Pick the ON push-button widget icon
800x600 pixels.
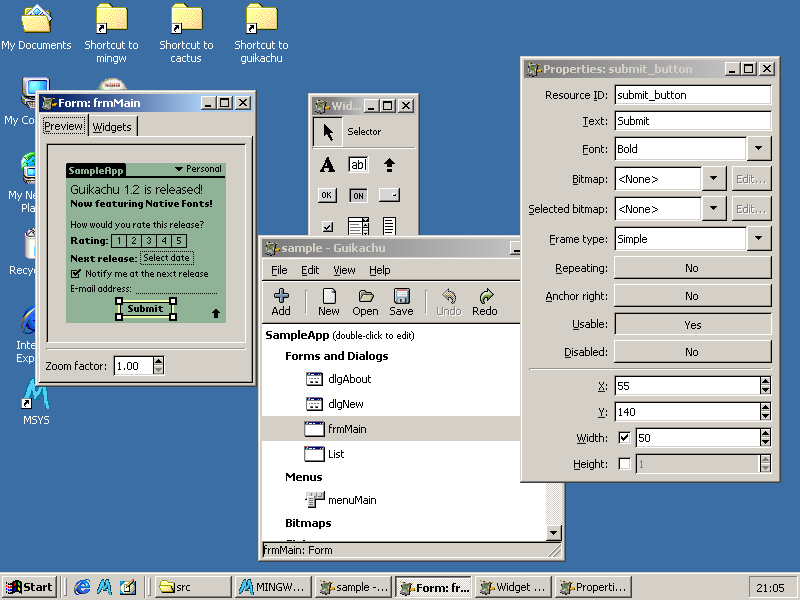358,195
